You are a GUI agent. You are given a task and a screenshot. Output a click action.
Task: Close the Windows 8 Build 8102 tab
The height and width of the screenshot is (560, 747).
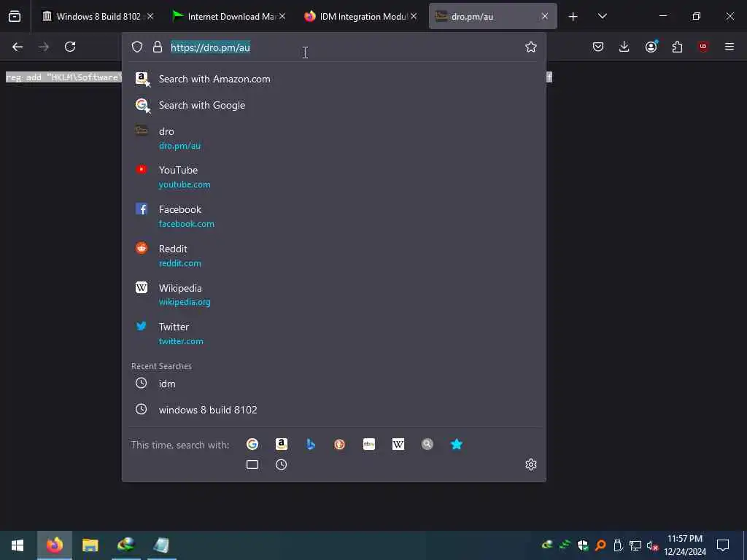(150, 16)
